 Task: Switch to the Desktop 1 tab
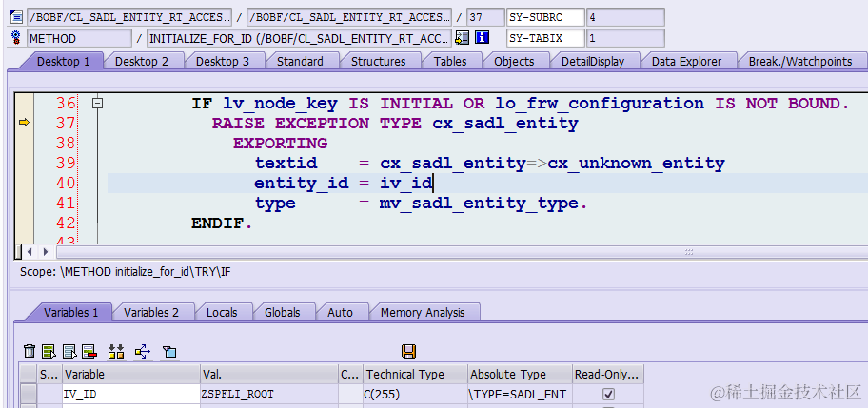point(63,62)
